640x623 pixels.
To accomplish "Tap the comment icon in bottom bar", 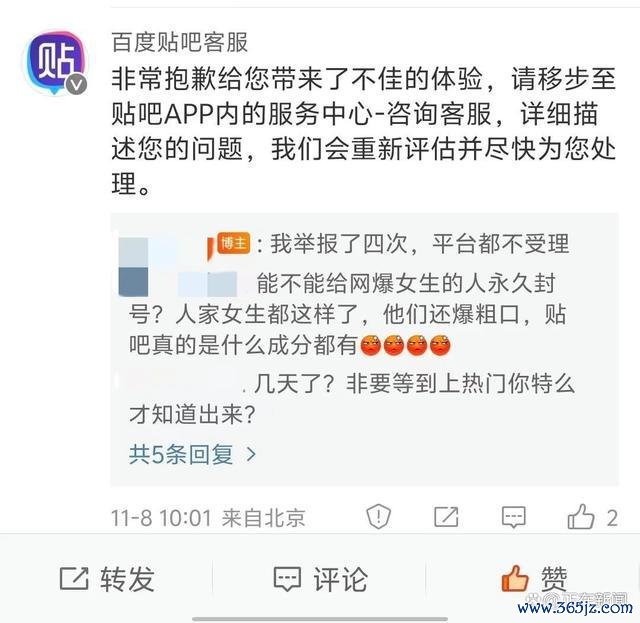I will (287, 579).
